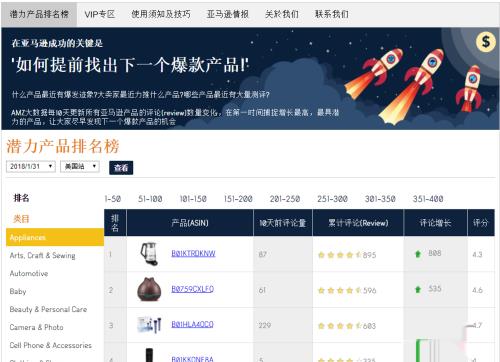The height and width of the screenshot is (362, 500).
Task: Show ranking range 101-150
Action: click(x=193, y=199)
